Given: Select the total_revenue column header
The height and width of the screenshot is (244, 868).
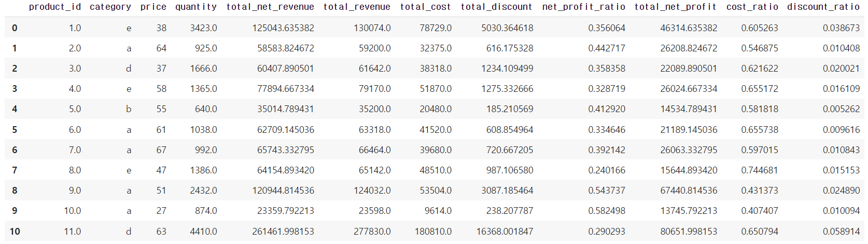Looking at the screenshot, I should 357,7.
